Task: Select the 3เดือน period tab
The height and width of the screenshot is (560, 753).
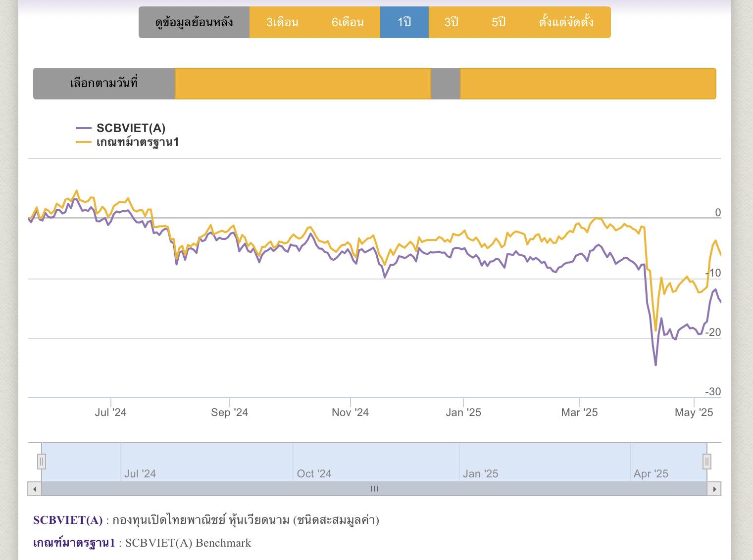Action: 282,22
